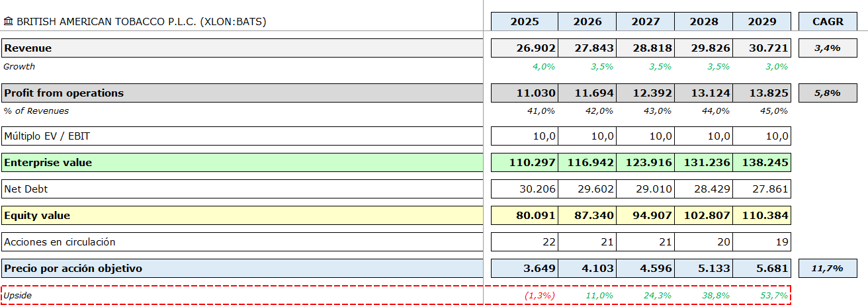
Task: Click revenue value 27.843
Action: pos(587,48)
